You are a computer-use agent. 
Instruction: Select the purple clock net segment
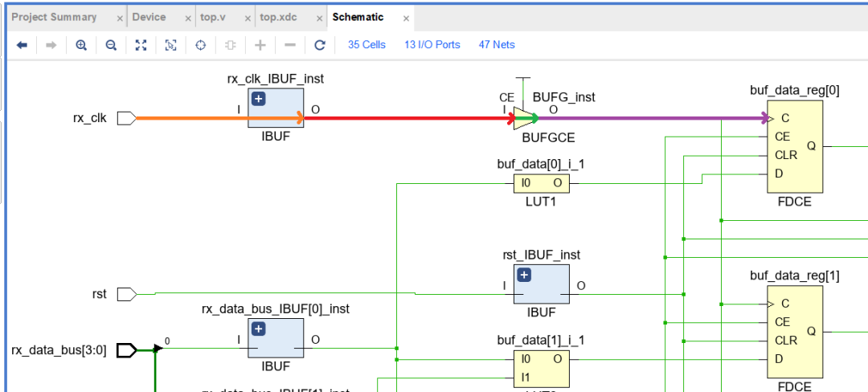pos(653,118)
